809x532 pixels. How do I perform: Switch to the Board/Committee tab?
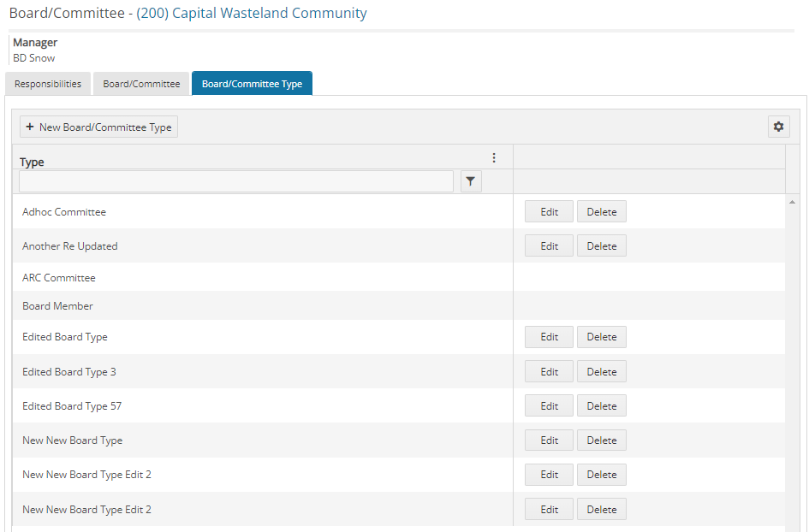141,84
